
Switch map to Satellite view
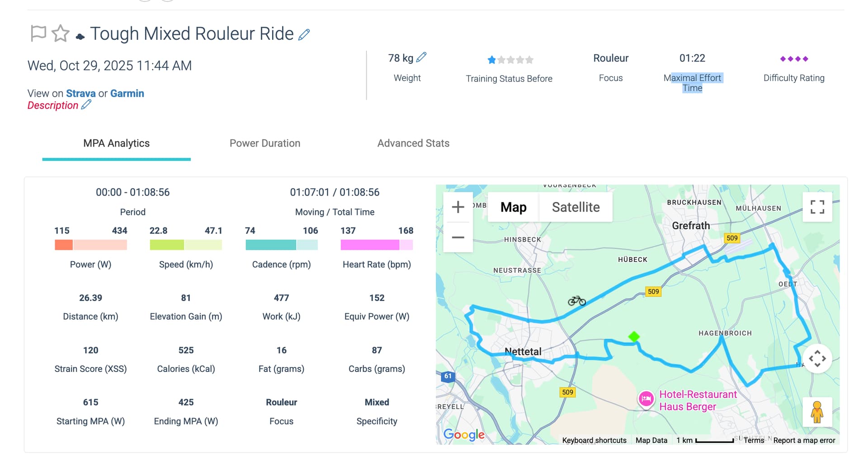[576, 207]
